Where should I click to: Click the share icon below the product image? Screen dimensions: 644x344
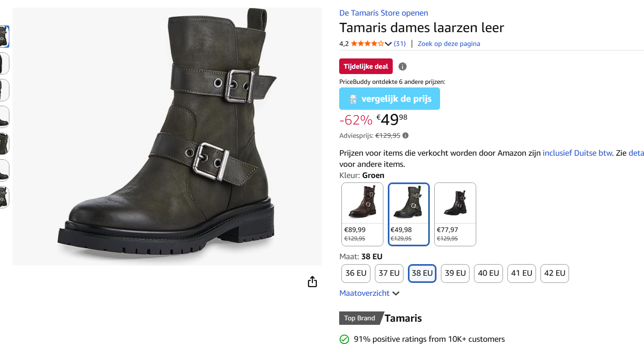click(312, 282)
